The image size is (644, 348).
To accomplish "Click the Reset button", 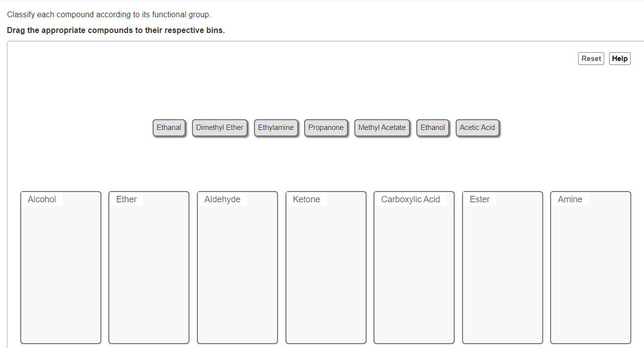I will pyautogui.click(x=591, y=58).
